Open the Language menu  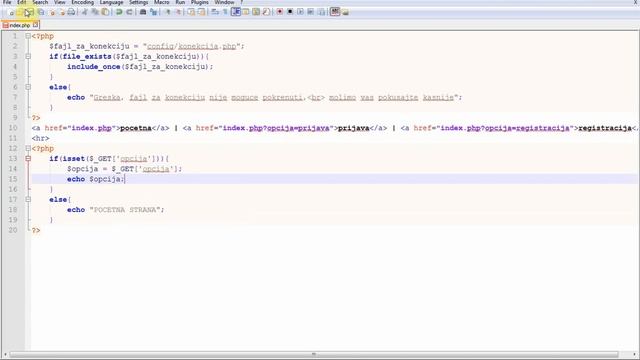click(111, 2)
